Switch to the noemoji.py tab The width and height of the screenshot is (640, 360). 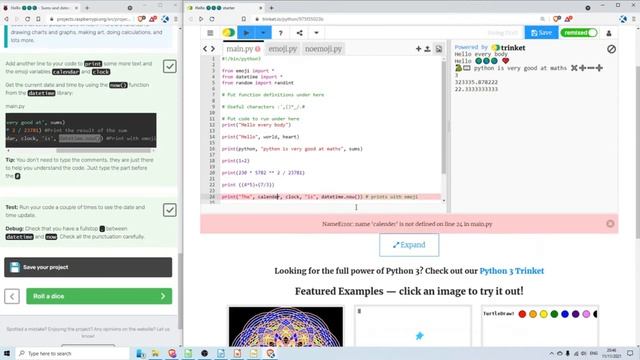(323, 49)
